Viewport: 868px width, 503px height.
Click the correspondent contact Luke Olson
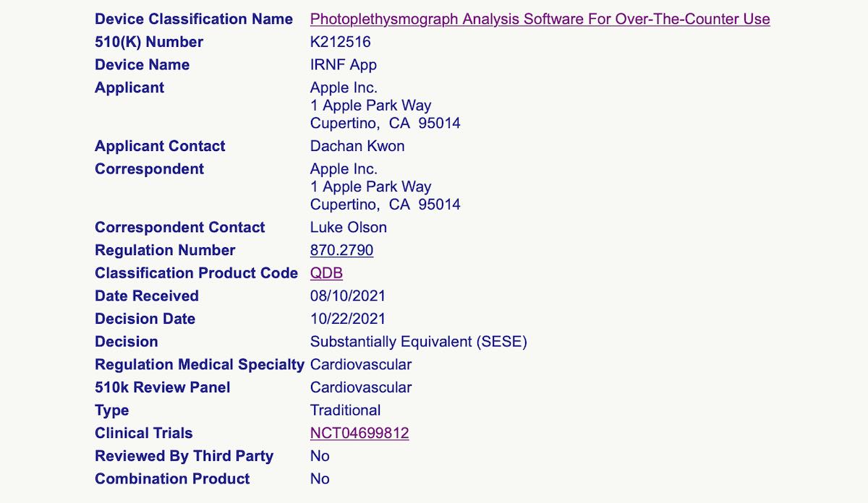[349, 227]
